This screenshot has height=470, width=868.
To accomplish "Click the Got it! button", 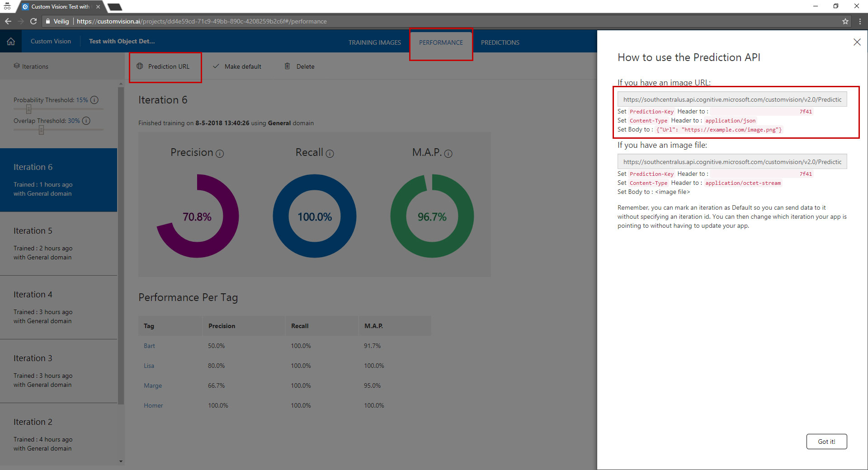I will (826, 442).
